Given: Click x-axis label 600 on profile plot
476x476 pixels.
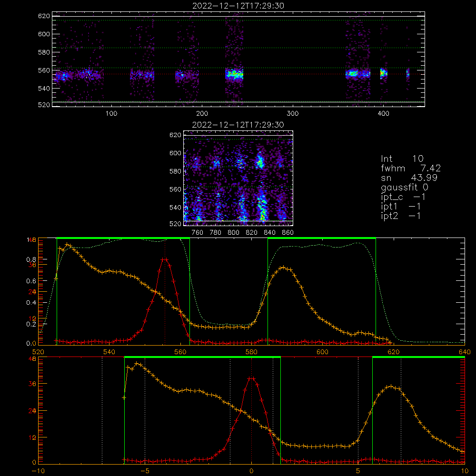Looking at the screenshot, I should pyautogui.click(x=322, y=352).
